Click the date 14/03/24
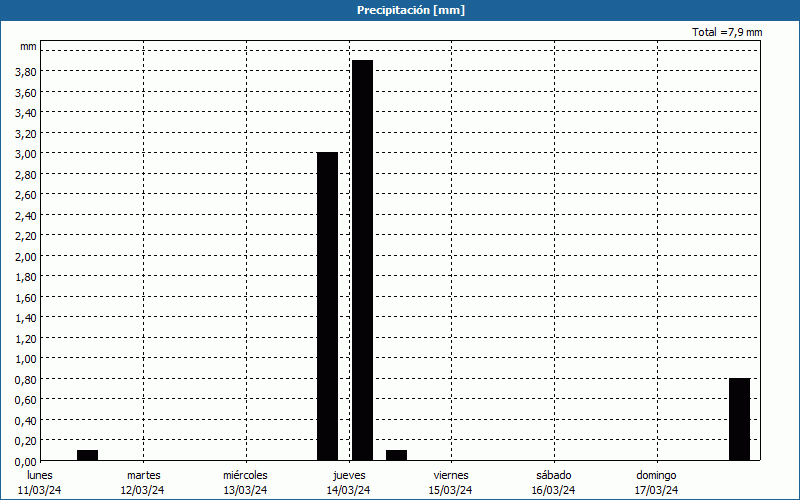Viewport: 800px width, 500px height. [348, 490]
